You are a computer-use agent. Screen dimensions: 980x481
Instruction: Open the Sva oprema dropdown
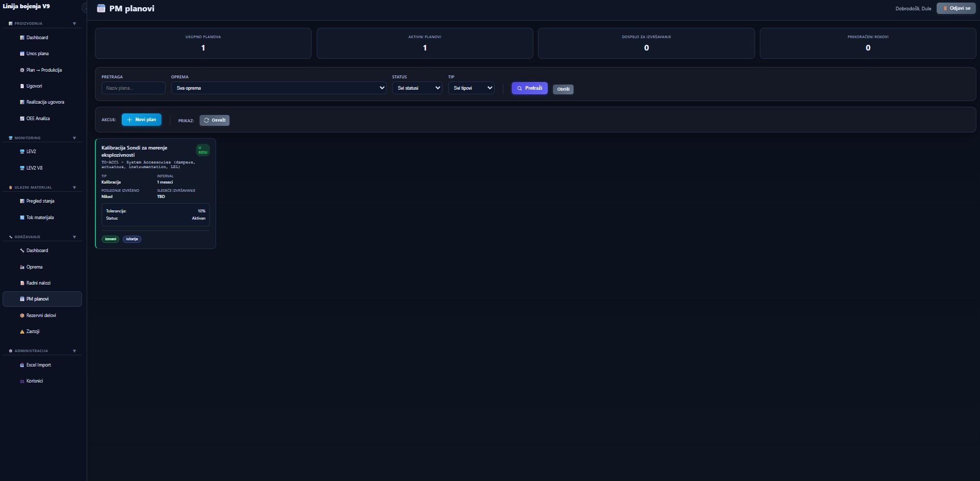coord(279,88)
